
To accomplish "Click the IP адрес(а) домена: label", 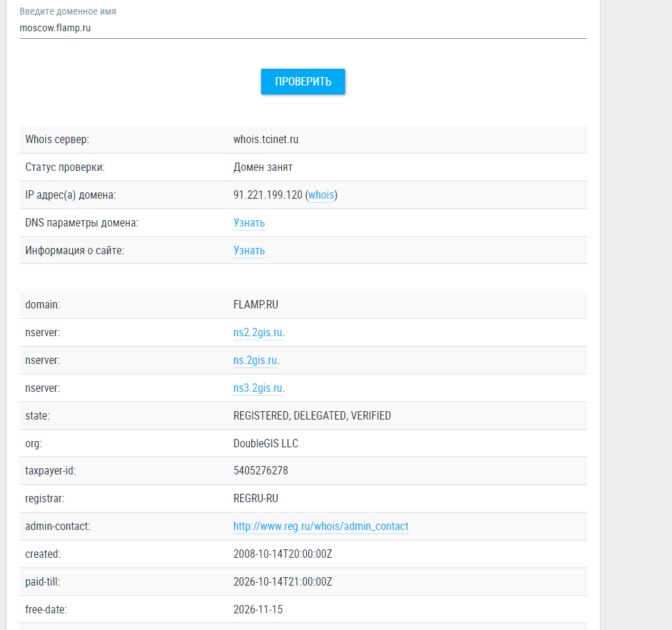I will (x=70, y=194).
